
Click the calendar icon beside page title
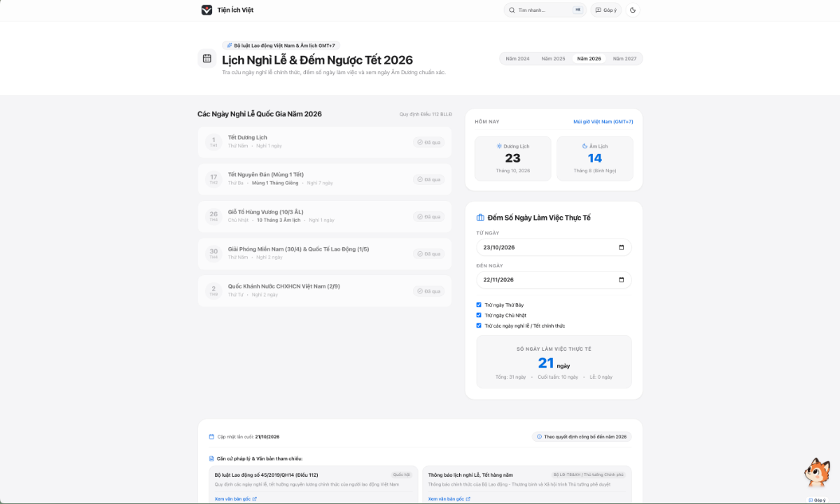(207, 58)
